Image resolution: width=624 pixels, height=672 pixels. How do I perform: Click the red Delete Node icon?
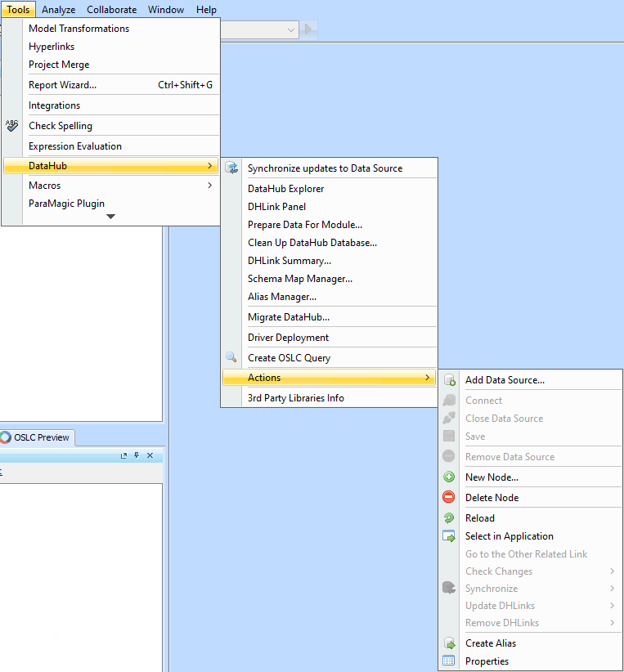coord(449,497)
